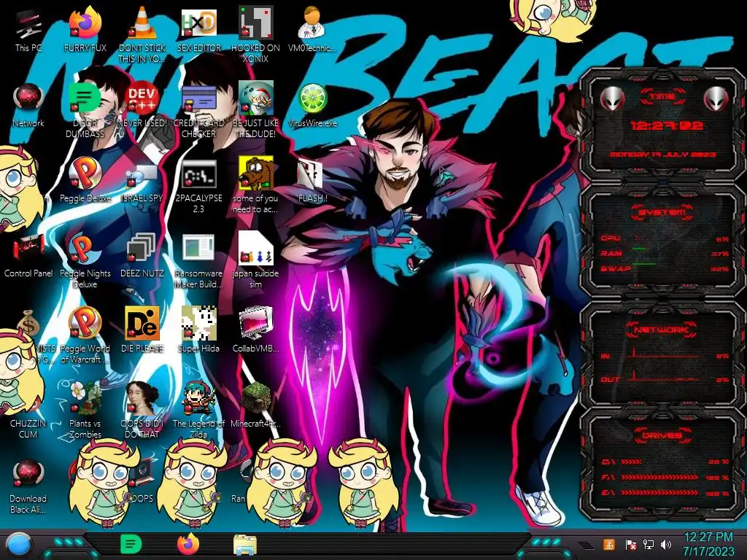
Task: Select the CollabVMB... monitor icon
Action: tap(256, 330)
